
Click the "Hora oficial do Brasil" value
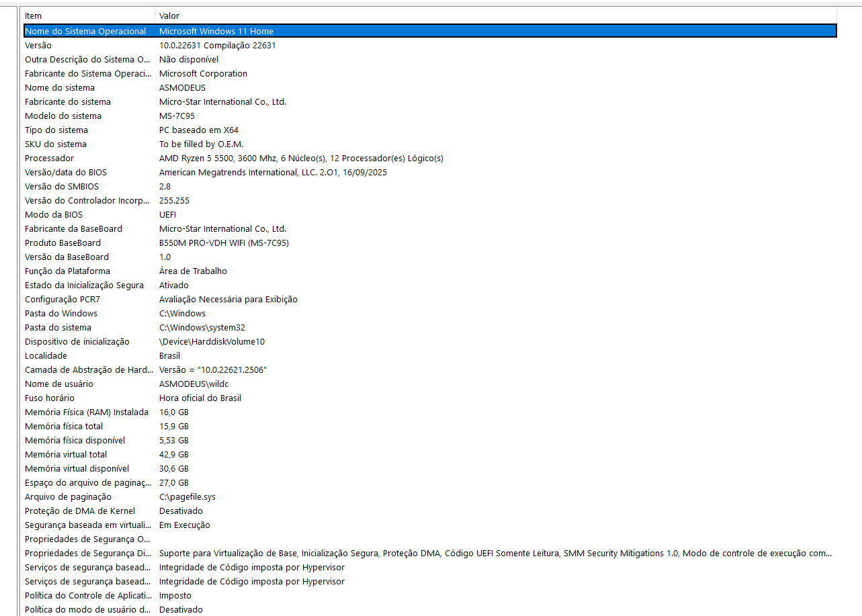coord(200,398)
